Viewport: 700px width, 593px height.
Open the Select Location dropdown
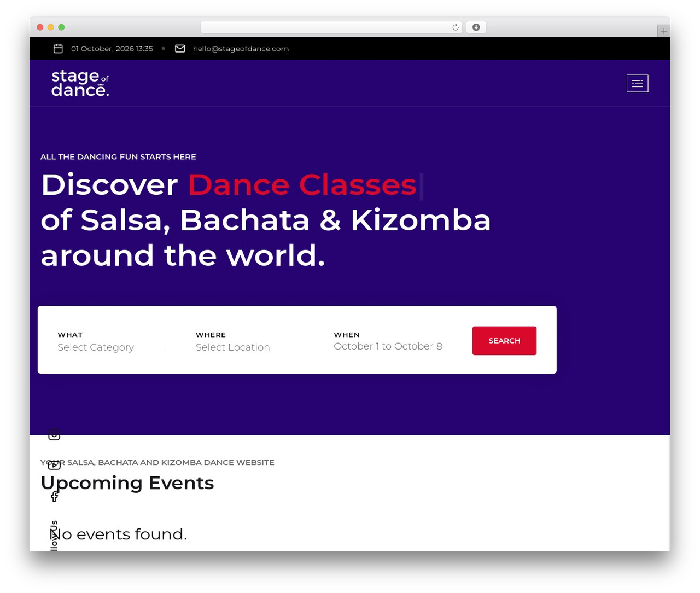tap(233, 347)
